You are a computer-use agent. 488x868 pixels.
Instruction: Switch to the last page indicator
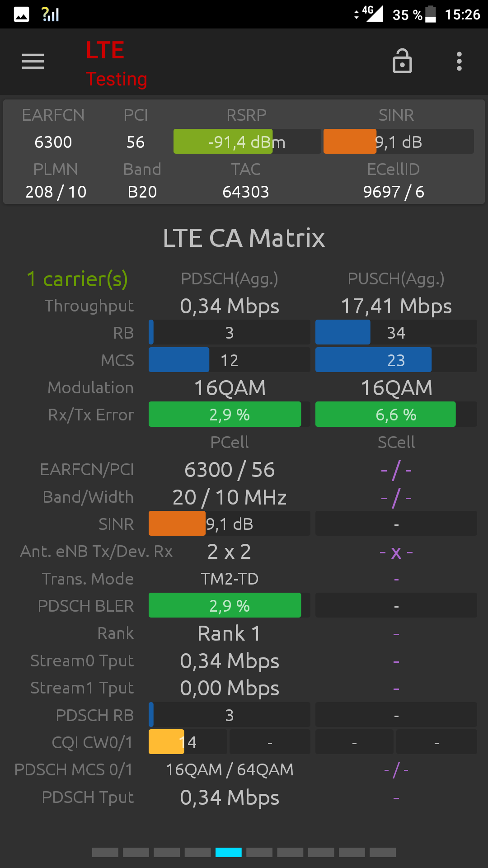pyautogui.click(x=383, y=852)
